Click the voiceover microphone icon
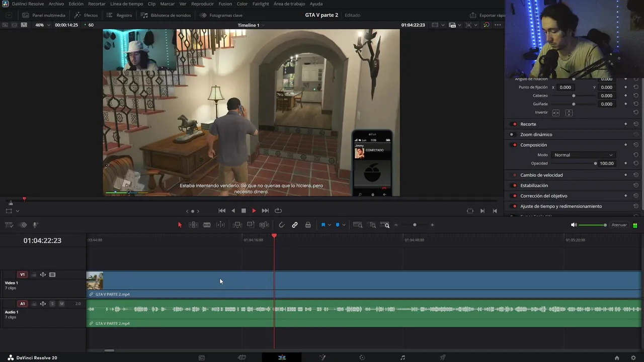The width and height of the screenshot is (644, 362). click(x=35, y=225)
